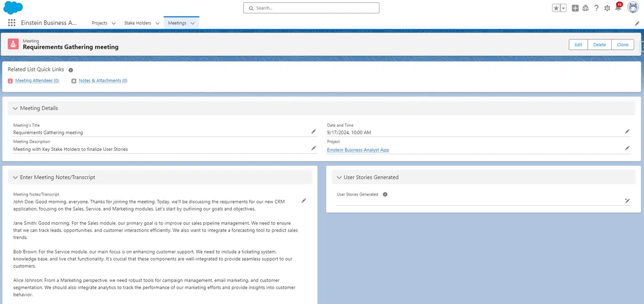
Task: Click the edit navigation pencil icon
Action: coord(637,24)
